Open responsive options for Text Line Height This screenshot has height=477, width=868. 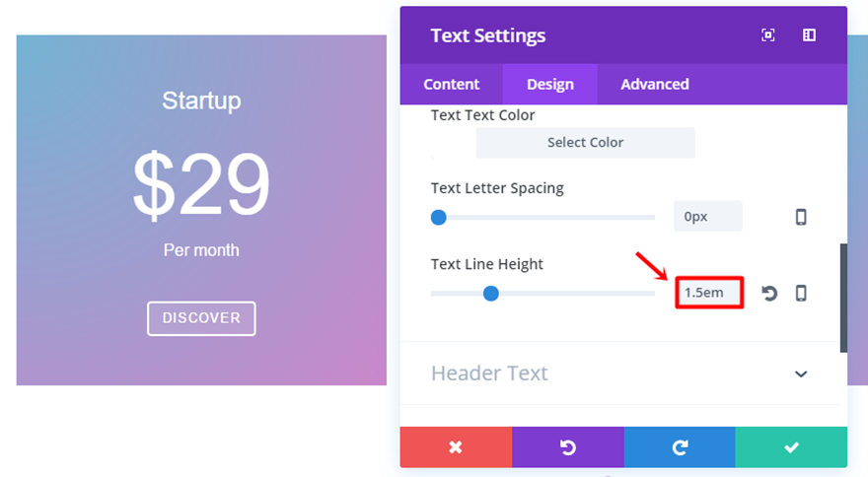[x=801, y=293]
